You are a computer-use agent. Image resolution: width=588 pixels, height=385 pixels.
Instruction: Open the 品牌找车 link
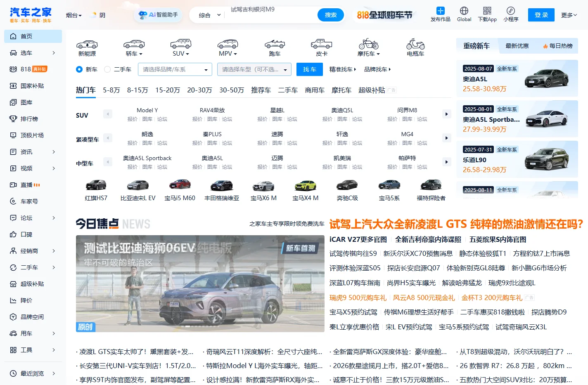pyautogui.click(x=377, y=69)
